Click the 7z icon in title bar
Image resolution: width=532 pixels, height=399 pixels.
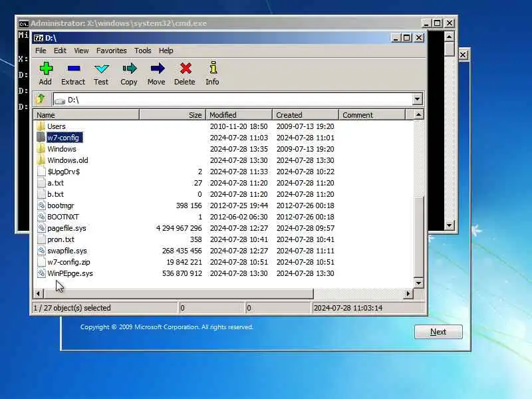click(39, 38)
